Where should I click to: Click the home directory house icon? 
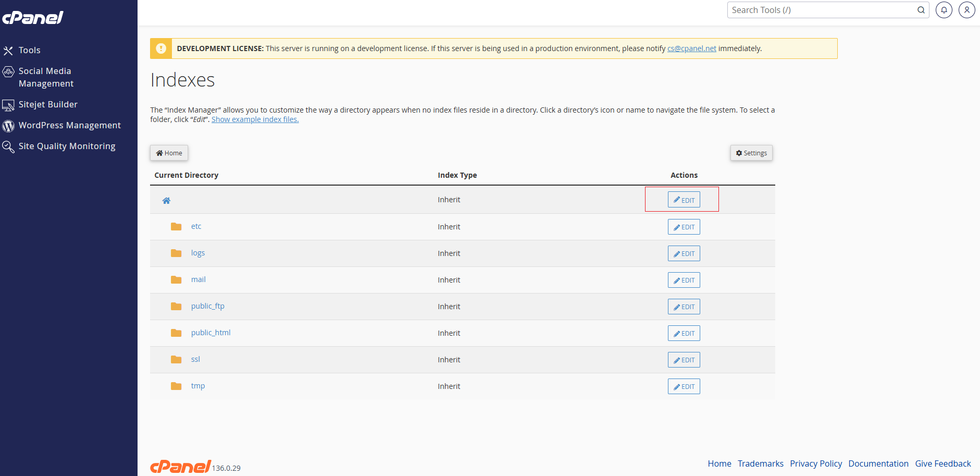[166, 201]
